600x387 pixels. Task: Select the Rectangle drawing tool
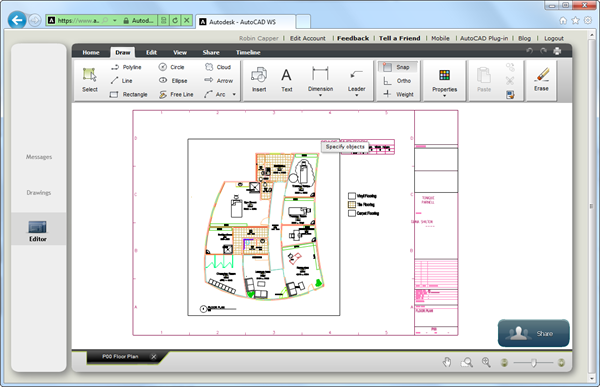click(128, 94)
